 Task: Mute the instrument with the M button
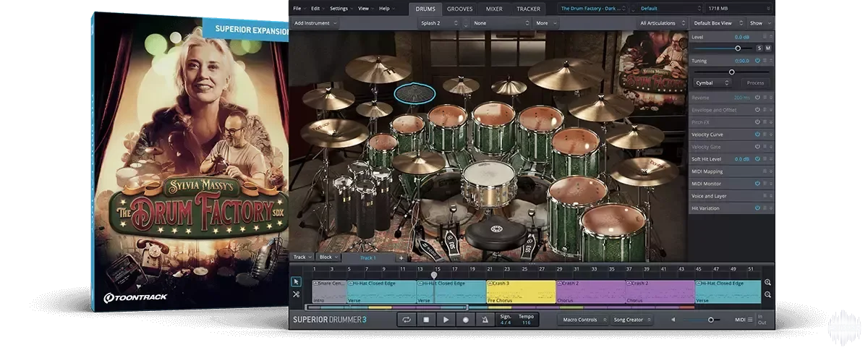(x=768, y=48)
